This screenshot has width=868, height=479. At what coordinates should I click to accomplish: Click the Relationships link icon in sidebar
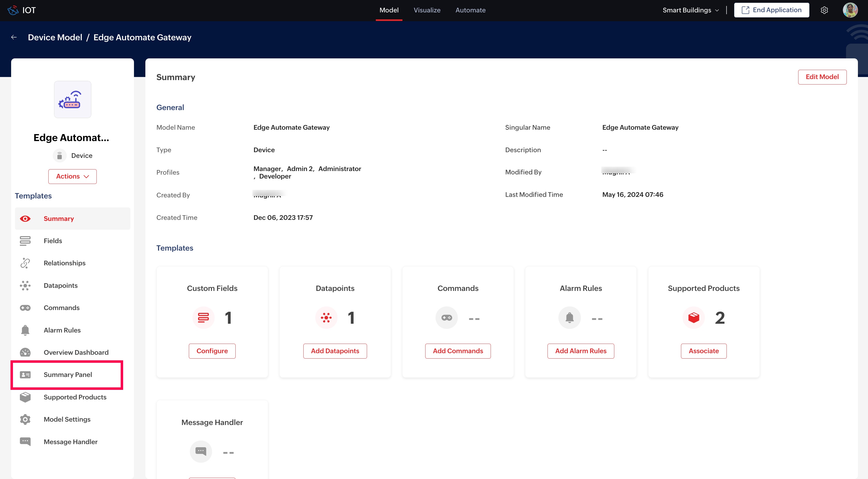tap(25, 263)
